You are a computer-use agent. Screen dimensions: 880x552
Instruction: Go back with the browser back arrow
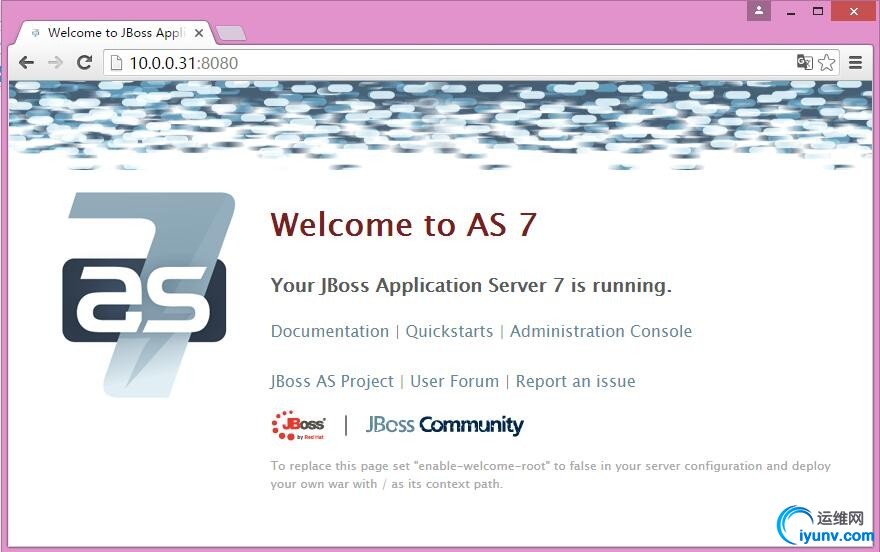[26, 62]
